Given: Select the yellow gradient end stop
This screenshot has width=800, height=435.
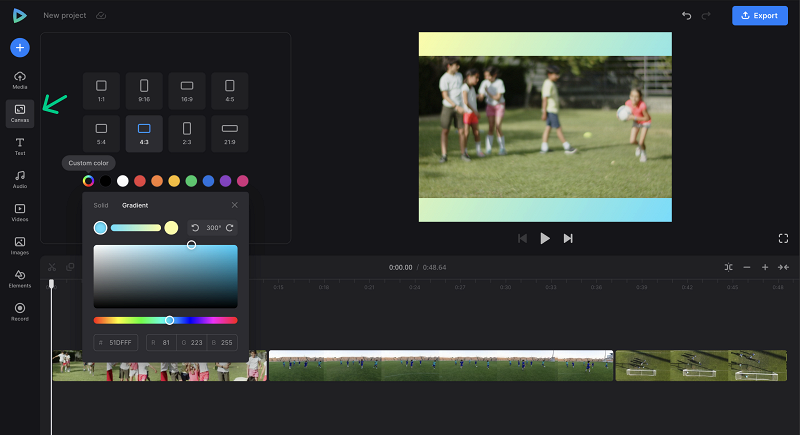Looking at the screenshot, I should [171, 228].
